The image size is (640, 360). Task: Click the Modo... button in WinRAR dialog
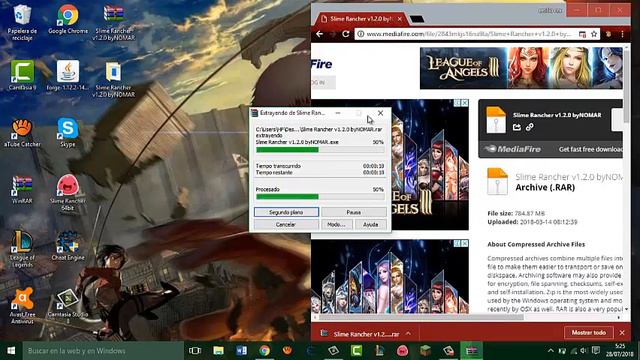point(336,224)
